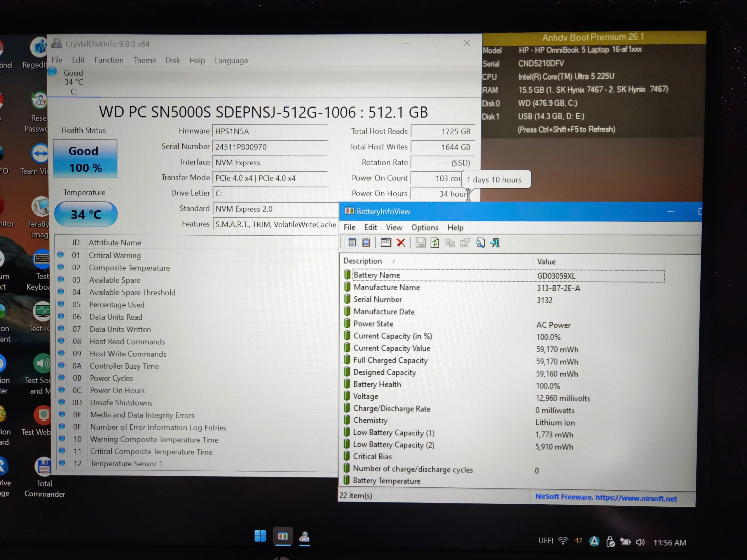Select the C: drive tab showing Good 34 °C
Image resolution: width=747 pixels, height=560 pixels.
74,82
